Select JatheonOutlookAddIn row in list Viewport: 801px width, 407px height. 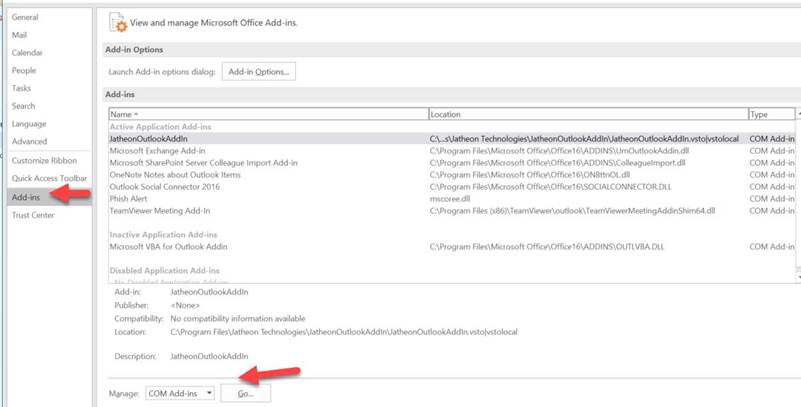click(452, 139)
